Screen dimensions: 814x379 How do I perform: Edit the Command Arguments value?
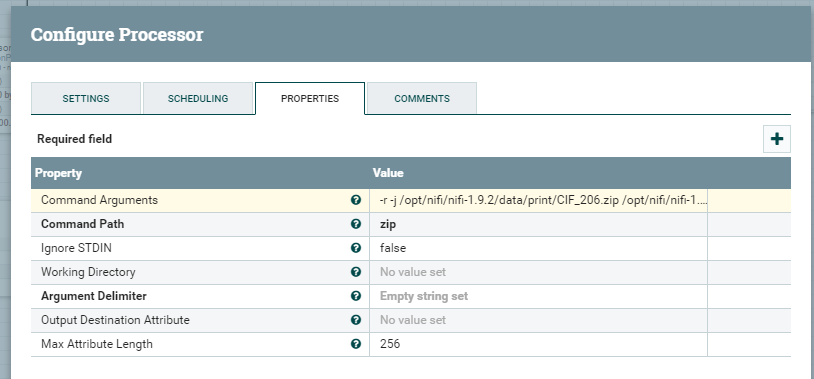tap(538, 200)
